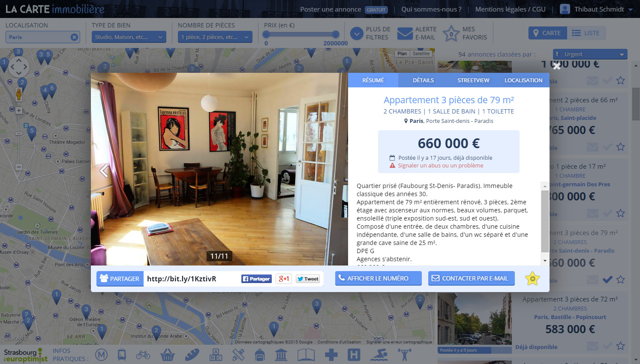Click the minimum price slider handle
The height and width of the screenshot is (364, 640).
pyautogui.click(x=267, y=34)
